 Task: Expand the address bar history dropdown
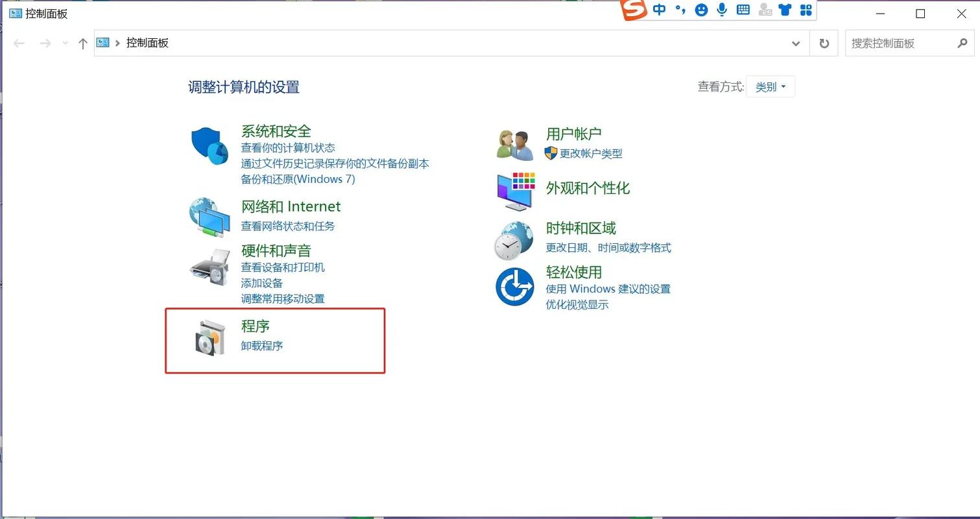(796, 43)
